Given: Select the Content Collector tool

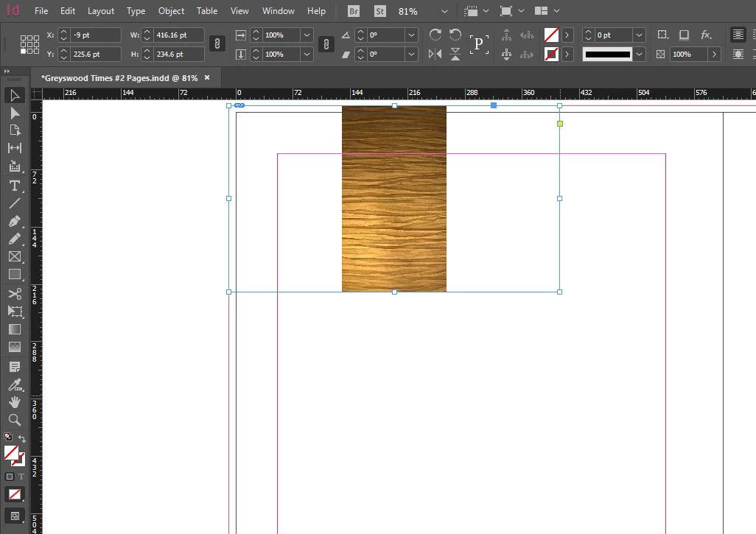Looking at the screenshot, I should pos(15,166).
